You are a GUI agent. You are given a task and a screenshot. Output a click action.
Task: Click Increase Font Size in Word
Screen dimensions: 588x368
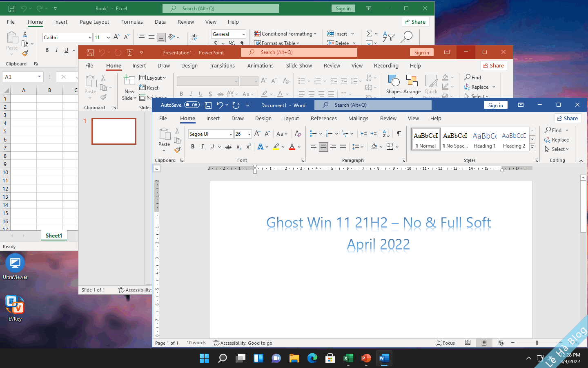pyautogui.click(x=257, y=134)
